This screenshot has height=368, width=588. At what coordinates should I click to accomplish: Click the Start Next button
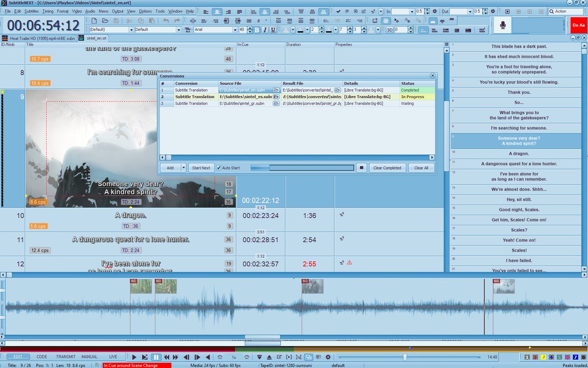pos(201,168)
